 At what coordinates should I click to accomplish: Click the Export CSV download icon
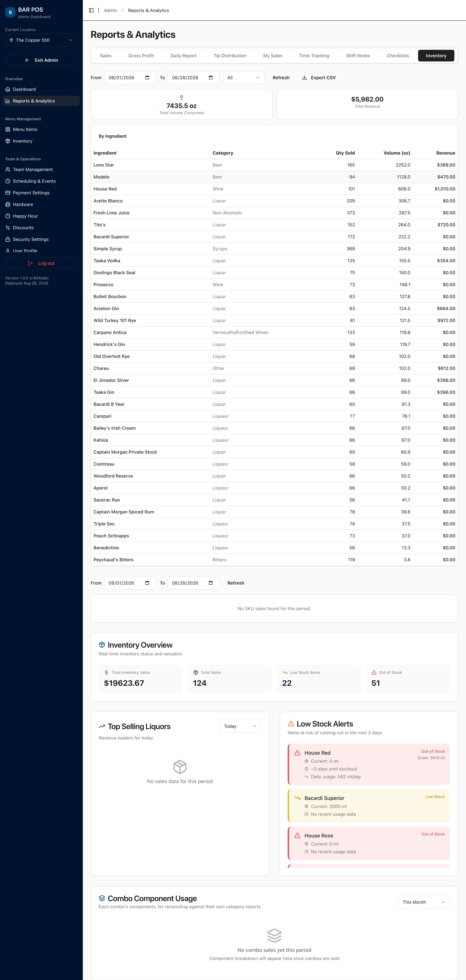tap(305, 78)
